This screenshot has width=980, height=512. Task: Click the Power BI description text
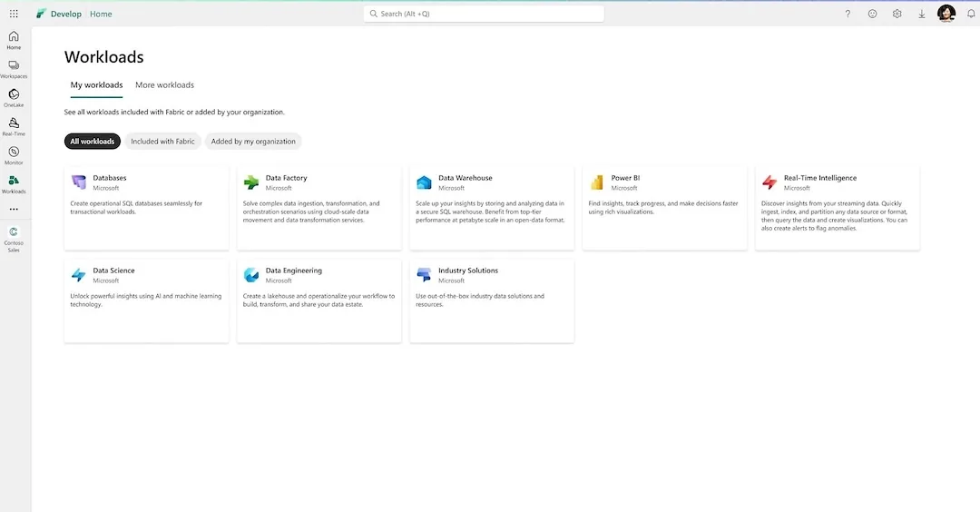point(663,208)
